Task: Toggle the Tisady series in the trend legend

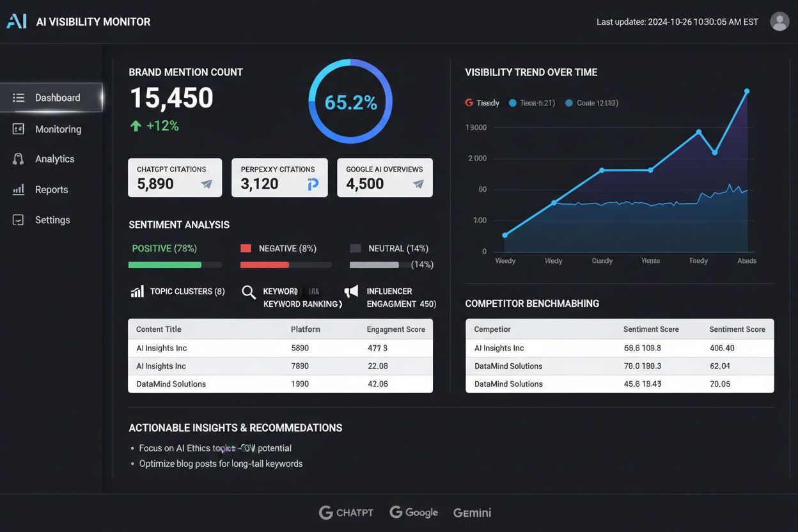Action: click(x=481, y=102)
